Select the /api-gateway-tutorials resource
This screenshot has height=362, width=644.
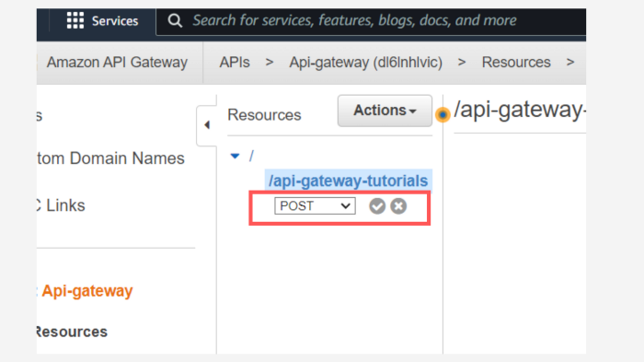click(x=349, y=181)
